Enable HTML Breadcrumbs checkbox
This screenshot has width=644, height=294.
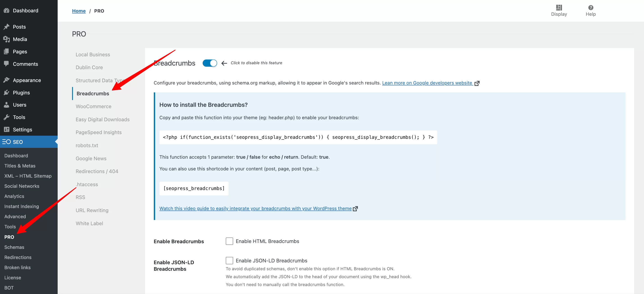click(229, 241)
